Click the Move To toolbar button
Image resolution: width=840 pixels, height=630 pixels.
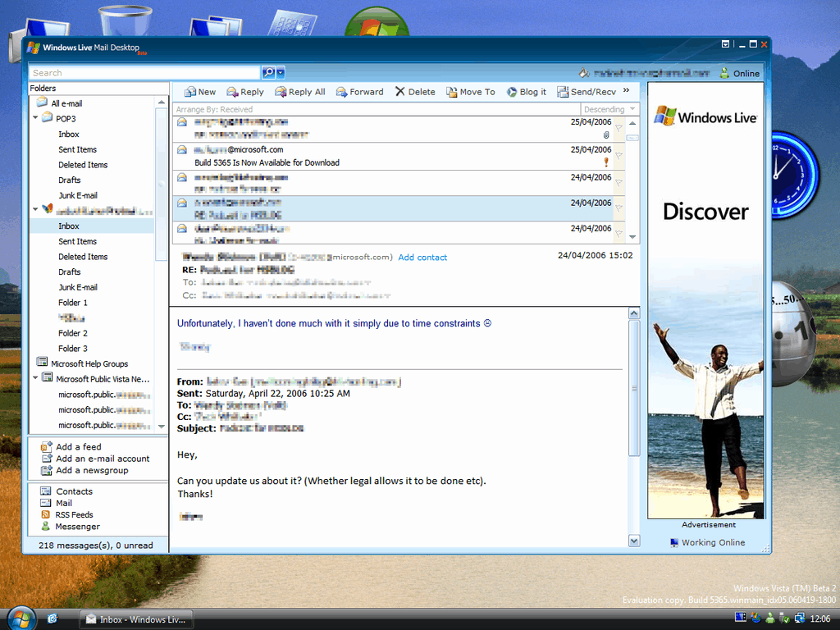[x=470, y=92]
